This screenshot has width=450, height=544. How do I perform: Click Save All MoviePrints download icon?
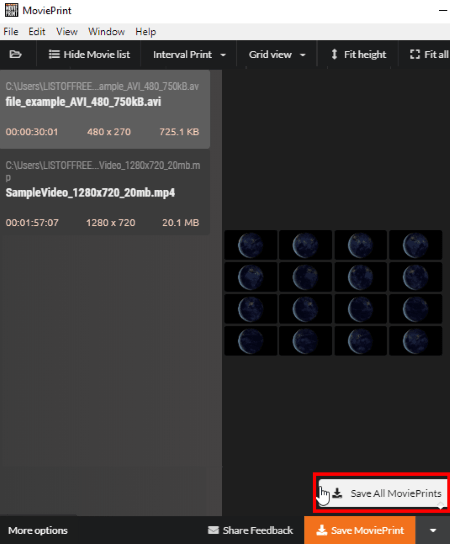click(x=337, y=493)
